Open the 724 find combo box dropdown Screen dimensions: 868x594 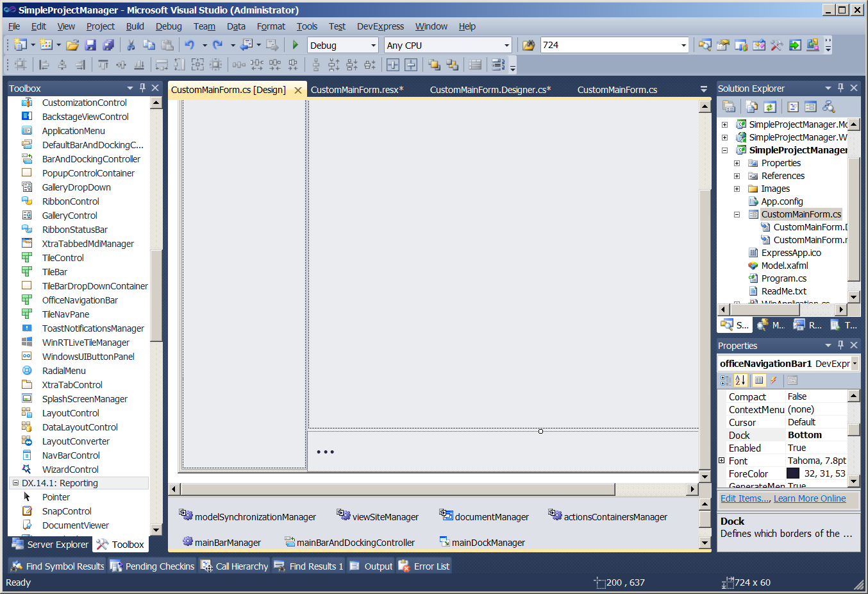click(x=683, y=45)
